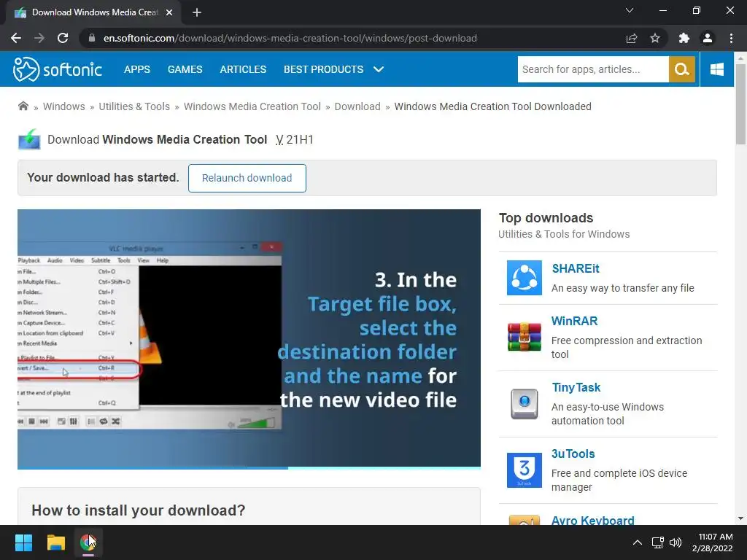Open the Chrome three-dot menu
The width and height of the screenshot is (747, 560).
coord(731,38)
